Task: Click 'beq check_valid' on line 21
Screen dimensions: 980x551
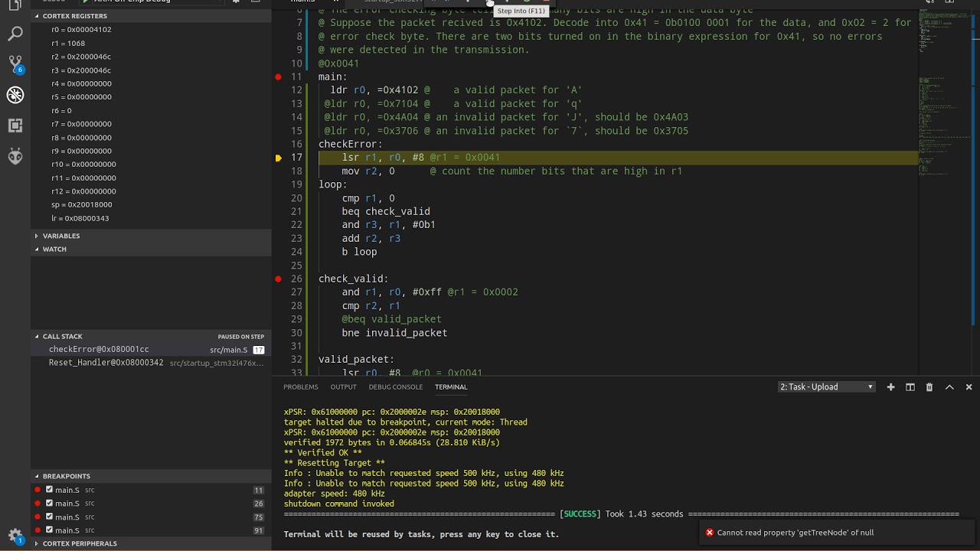Action: coord(386,211)
